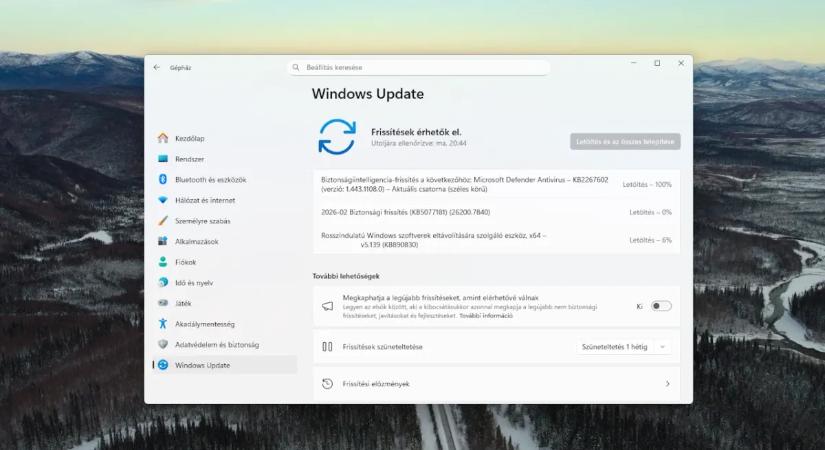The height and width of the screenshot is (450, 825).
Task: Open Akadálymentesség settings label
Action: point(205,324)
